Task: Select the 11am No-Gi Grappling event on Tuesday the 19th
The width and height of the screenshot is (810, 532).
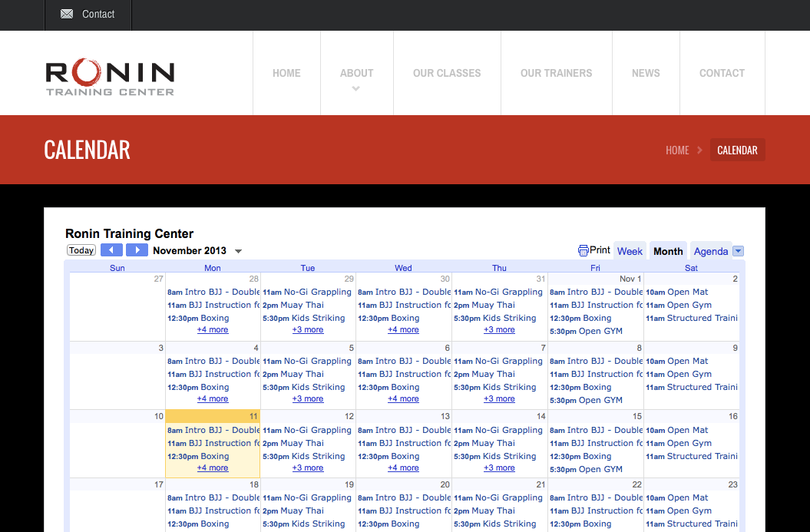Action: pyautogui.click(x=307, y=497)
